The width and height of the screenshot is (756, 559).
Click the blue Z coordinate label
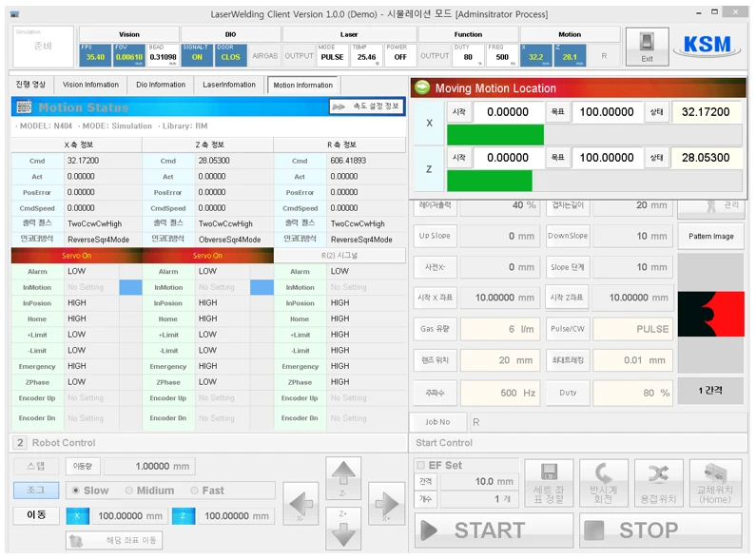[184, 516]
